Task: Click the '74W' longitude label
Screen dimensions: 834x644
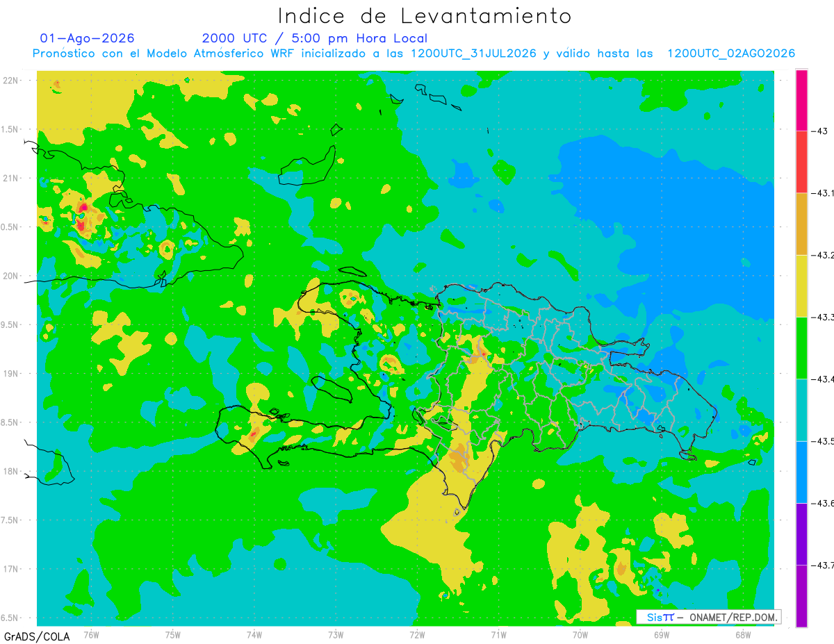Action: coord(254,635)
